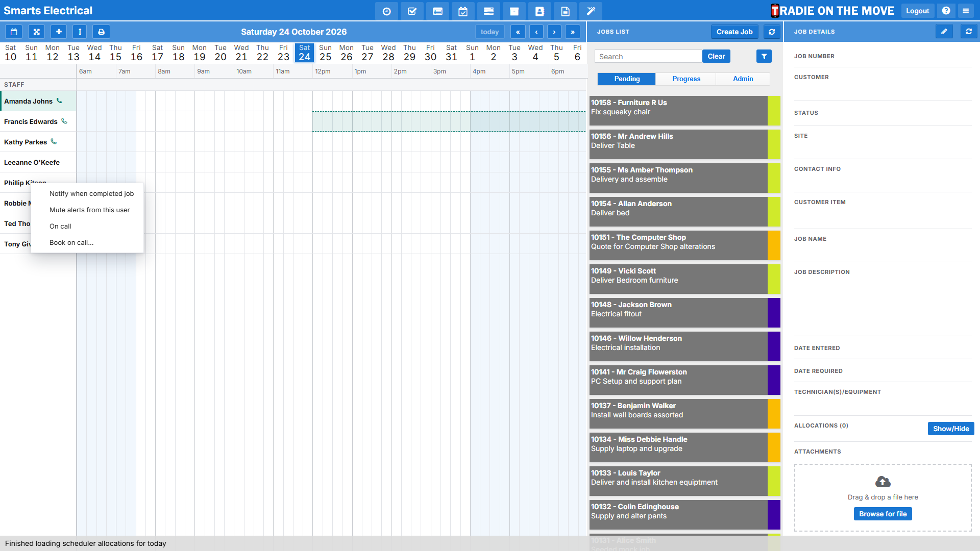Open the hamburger menu icon

pos(965,11)
